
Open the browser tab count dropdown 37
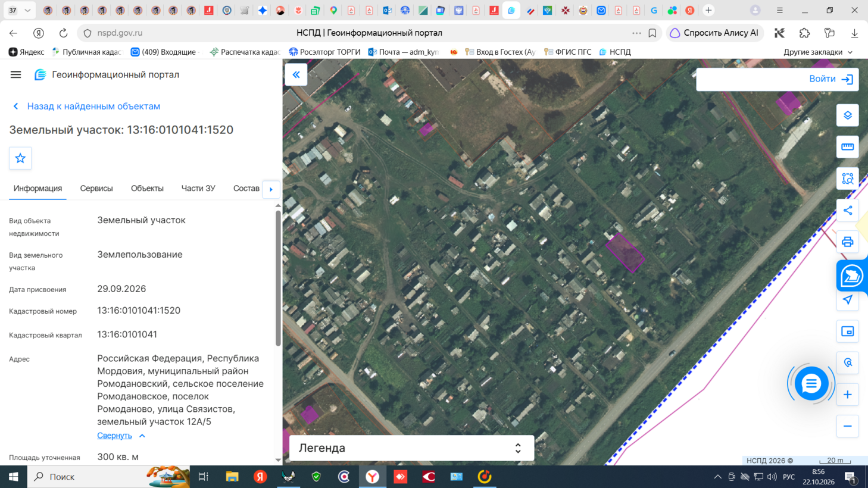(x=20, y=10)
